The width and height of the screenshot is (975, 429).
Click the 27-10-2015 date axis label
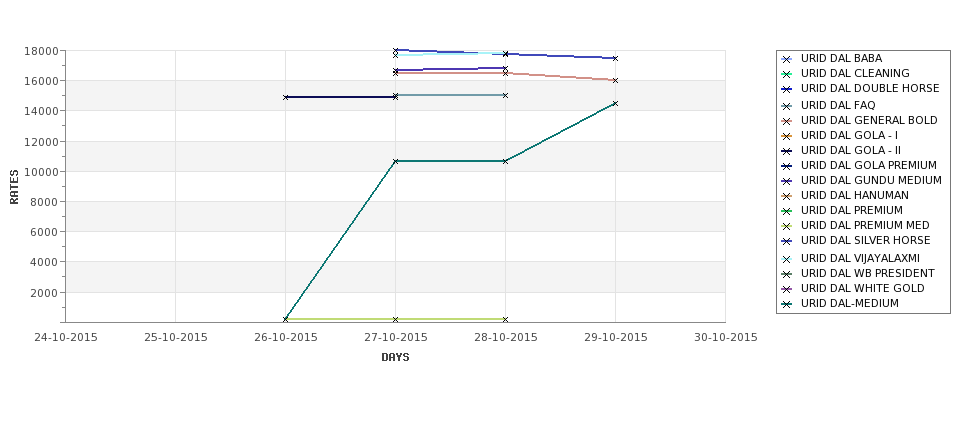395,338
